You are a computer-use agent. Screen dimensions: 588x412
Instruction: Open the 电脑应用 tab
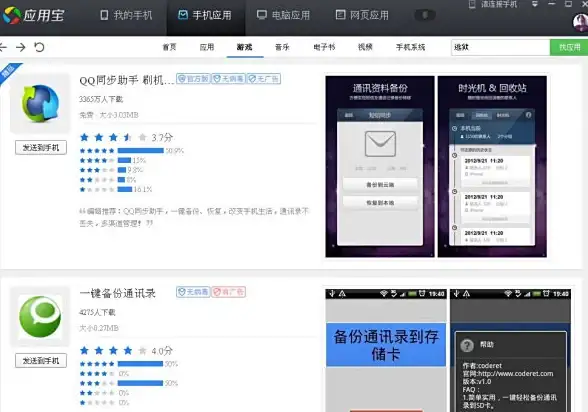click(x=284, y=15)
